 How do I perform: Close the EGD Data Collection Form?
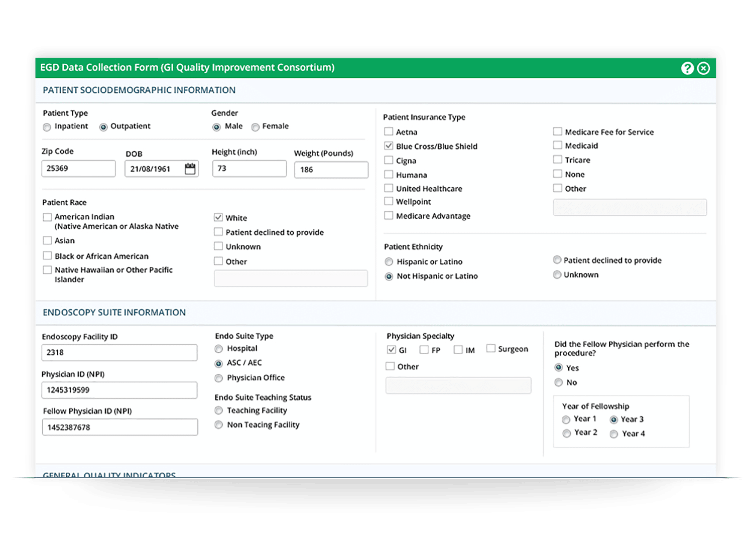tap(704, 68)
